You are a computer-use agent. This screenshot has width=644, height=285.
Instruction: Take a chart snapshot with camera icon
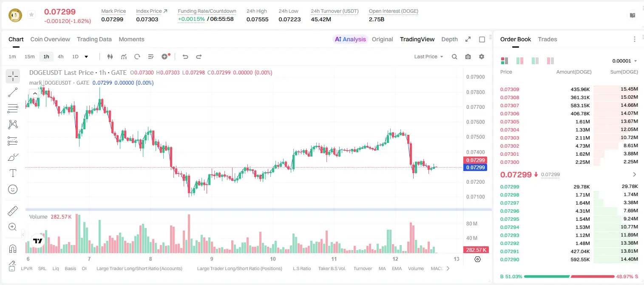[x=468, y=57]
